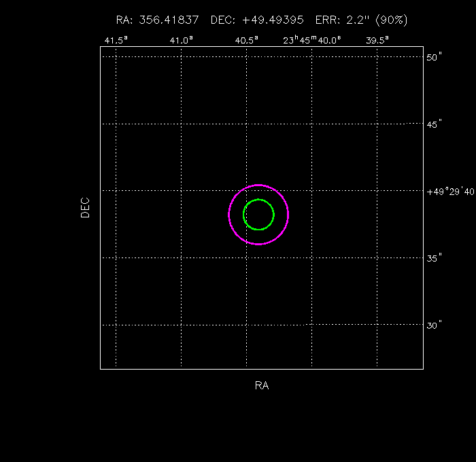Click the 41.5s RA tick label
Viewport: 476px width, 462px height.
[x=116, y=41]
